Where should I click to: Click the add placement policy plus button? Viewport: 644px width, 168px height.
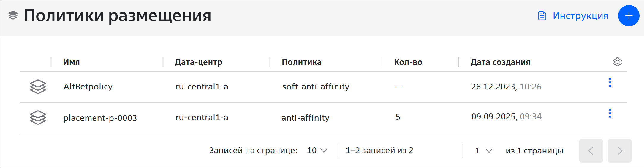tap(629, 16)
